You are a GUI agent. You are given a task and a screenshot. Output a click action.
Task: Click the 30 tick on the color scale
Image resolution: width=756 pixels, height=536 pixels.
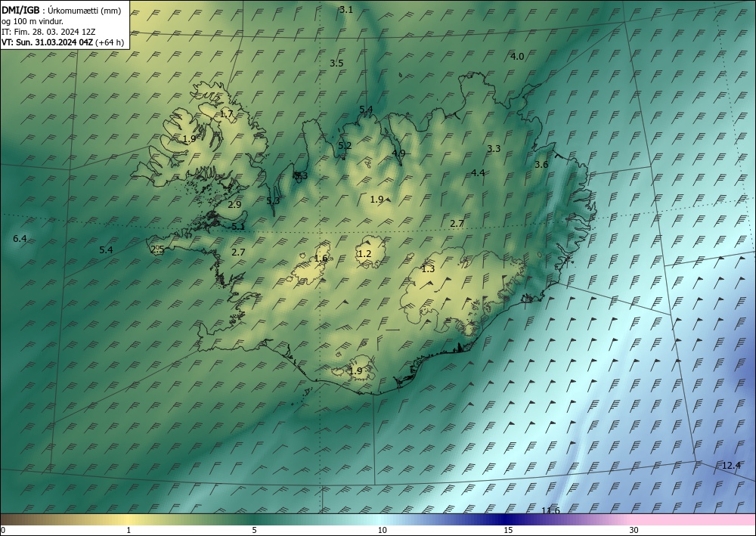point(634,530)
